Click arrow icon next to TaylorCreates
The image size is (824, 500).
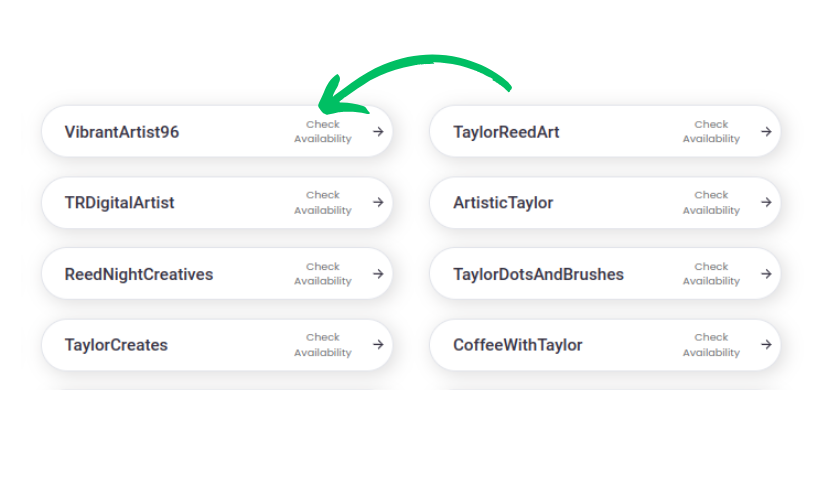pyautogui.click(x=378, y=344)
